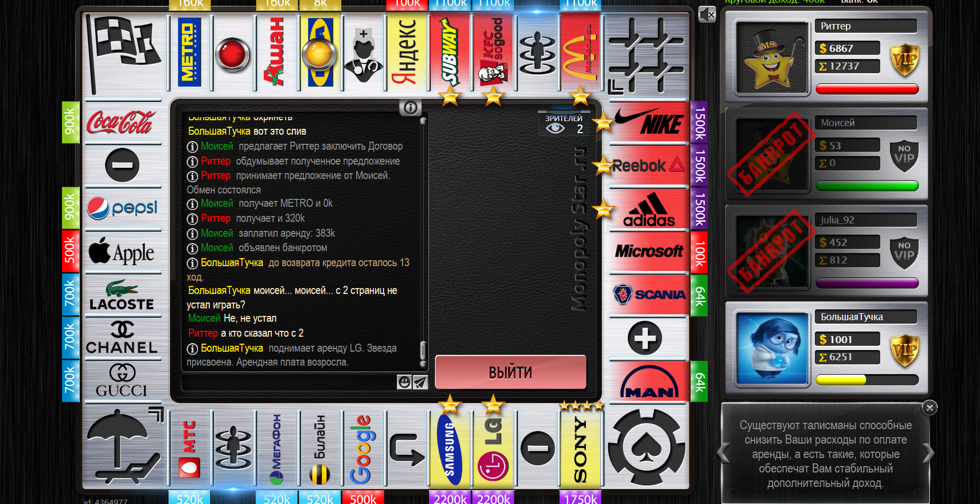Show the next tip with right arrow
Viewport: 980px width, 504px height.
pos(929,453)
